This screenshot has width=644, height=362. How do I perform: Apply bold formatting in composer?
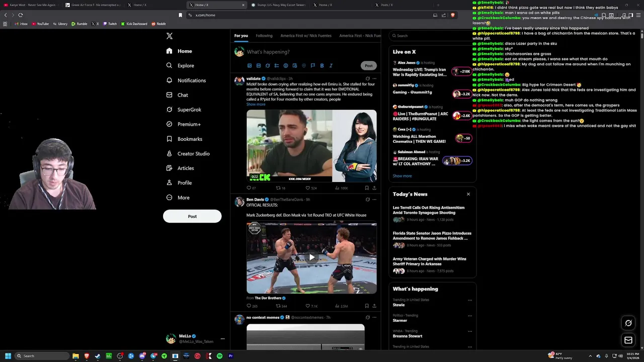pyautogui.click(x=322, y=65)
